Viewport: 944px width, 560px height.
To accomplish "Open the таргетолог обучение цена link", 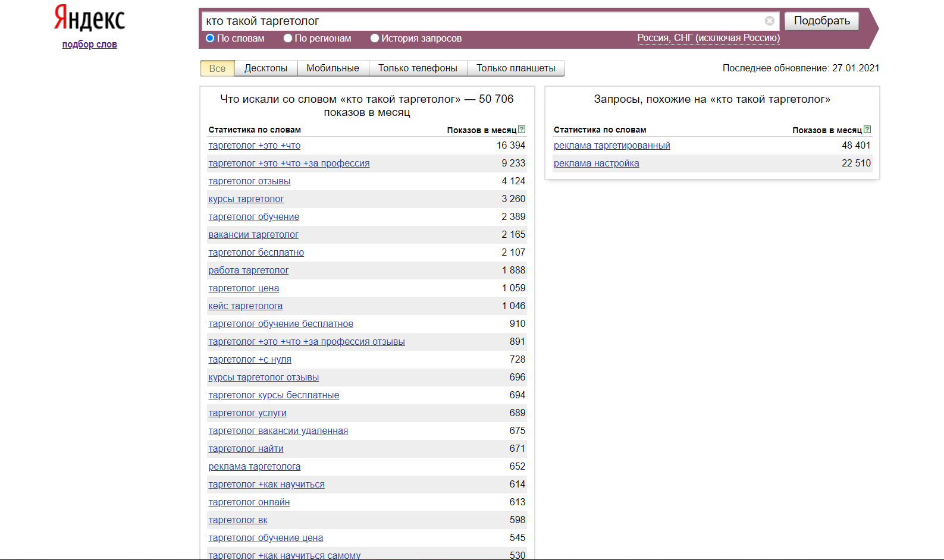I will coord(265,538).
